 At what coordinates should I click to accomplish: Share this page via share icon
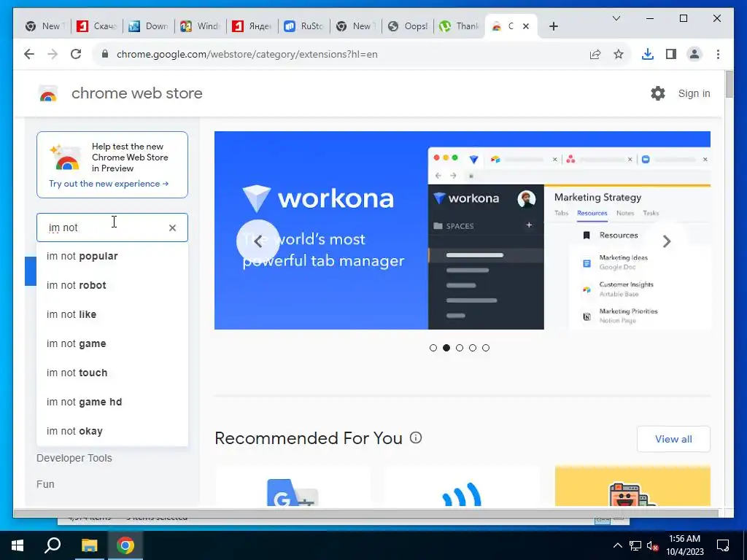(595, 54)
